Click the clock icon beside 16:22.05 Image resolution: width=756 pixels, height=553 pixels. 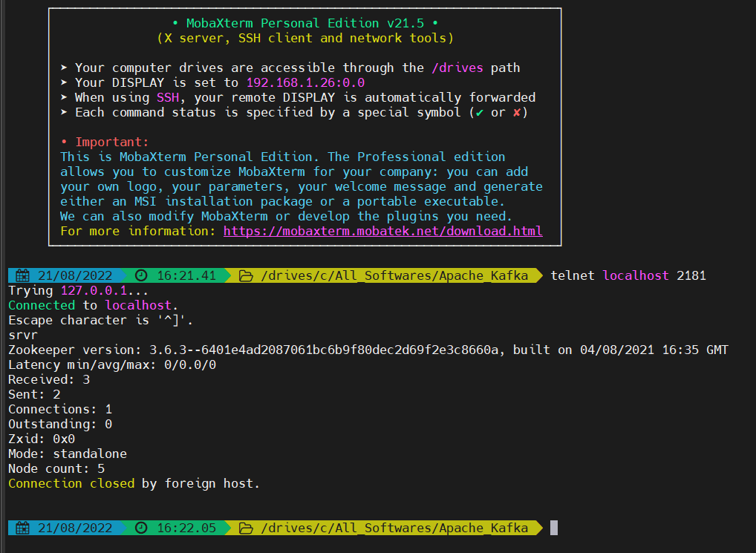point(141,528)
